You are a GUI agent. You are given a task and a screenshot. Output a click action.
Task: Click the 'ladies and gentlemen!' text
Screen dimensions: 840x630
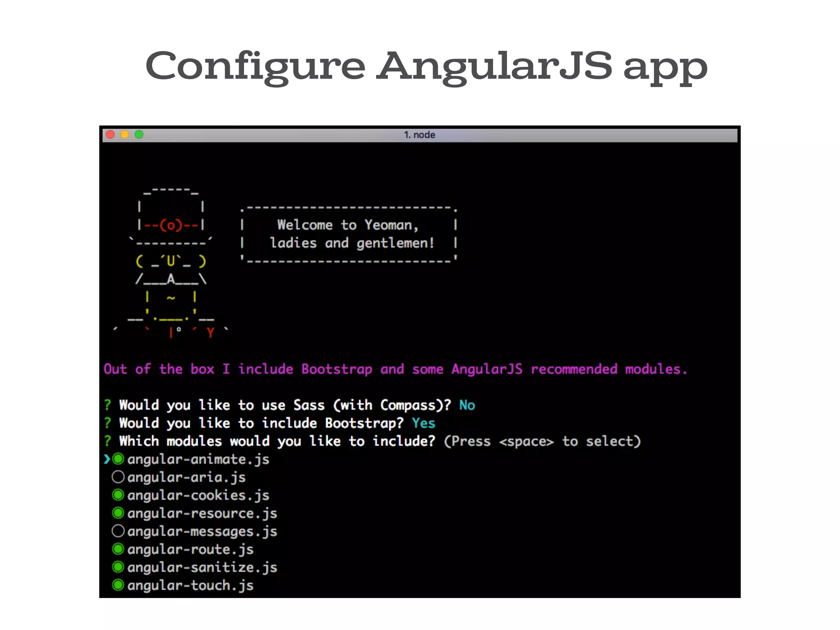pos(352,243)
